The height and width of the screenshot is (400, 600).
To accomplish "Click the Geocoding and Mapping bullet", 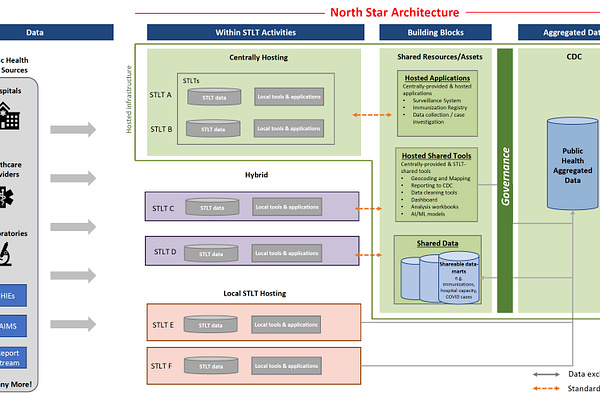I will [440, 178].
